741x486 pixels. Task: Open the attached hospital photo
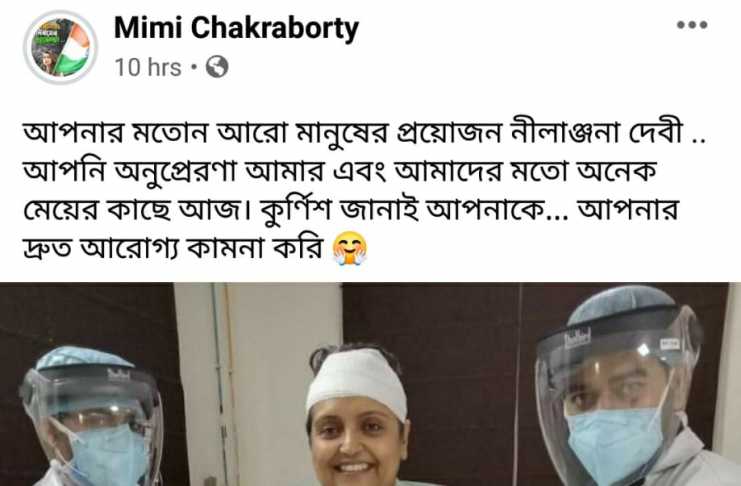click(x=370, y=384)
